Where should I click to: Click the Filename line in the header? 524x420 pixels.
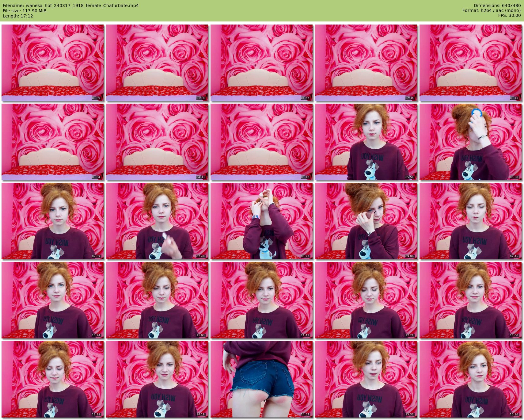(x=71, y=6)
